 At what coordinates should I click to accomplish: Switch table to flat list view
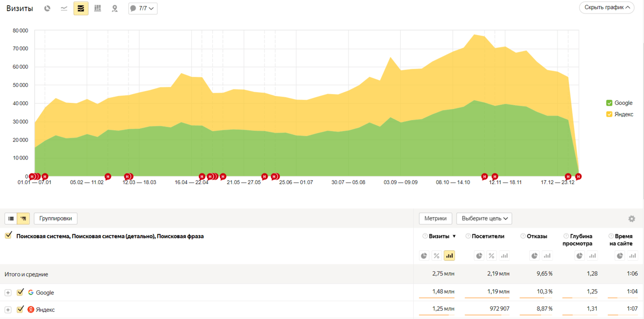point(11,219)
